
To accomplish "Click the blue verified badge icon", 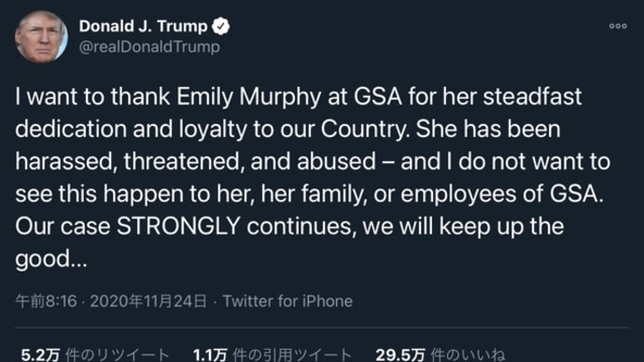I will click(x=220, y=26).
